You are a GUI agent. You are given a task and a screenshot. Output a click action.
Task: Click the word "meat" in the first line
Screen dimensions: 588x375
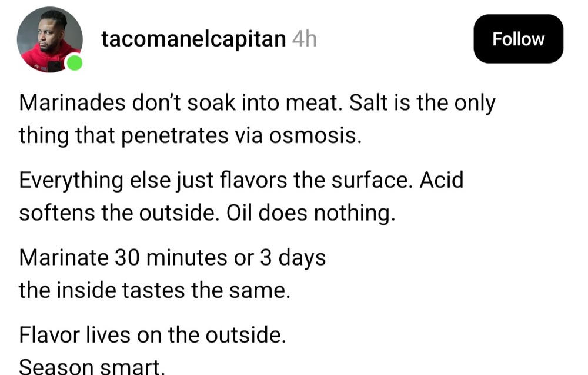[316, 104]
